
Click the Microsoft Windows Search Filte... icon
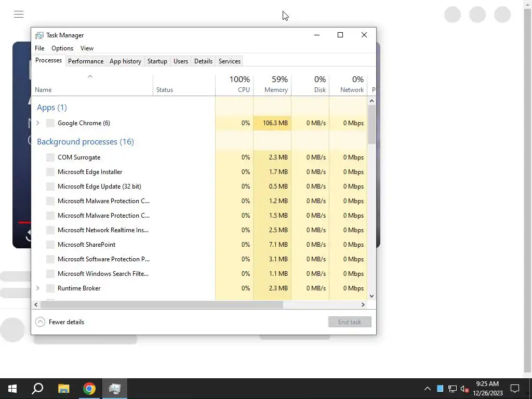[x=50, y=274]
